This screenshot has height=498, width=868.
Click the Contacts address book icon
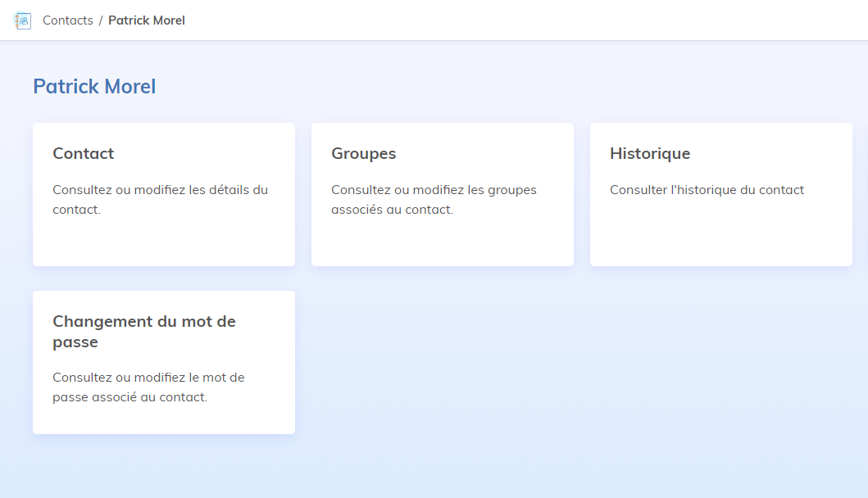(23, 20)
